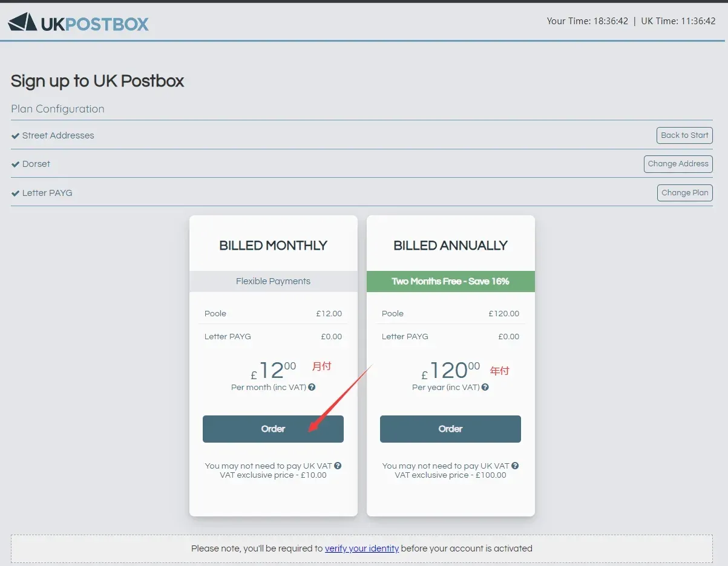Click VAT exclusive price - £10.00 text
The image size is (728, 566).
pyautogui.click(x=273, y=475)
